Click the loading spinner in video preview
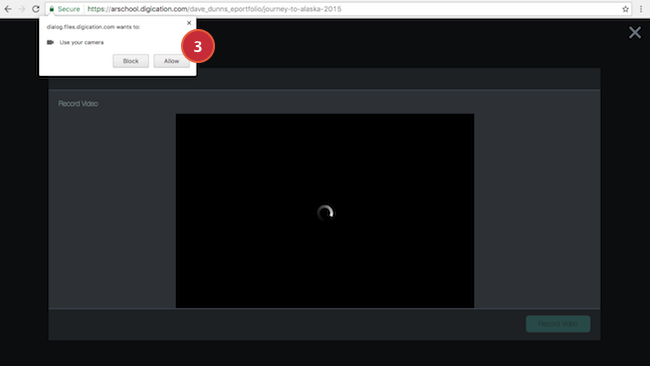The height and width of the screenshot is (366, 650). [325, 212]
